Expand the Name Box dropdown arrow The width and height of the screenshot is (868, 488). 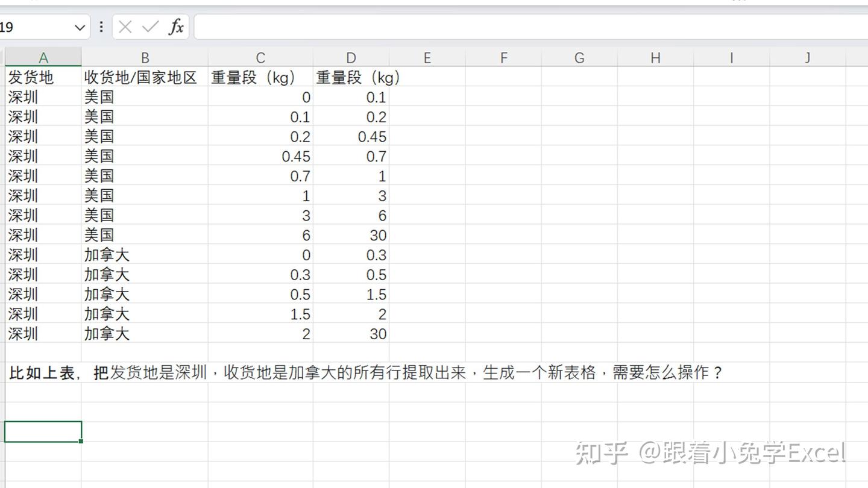click(x=80, y=27)
